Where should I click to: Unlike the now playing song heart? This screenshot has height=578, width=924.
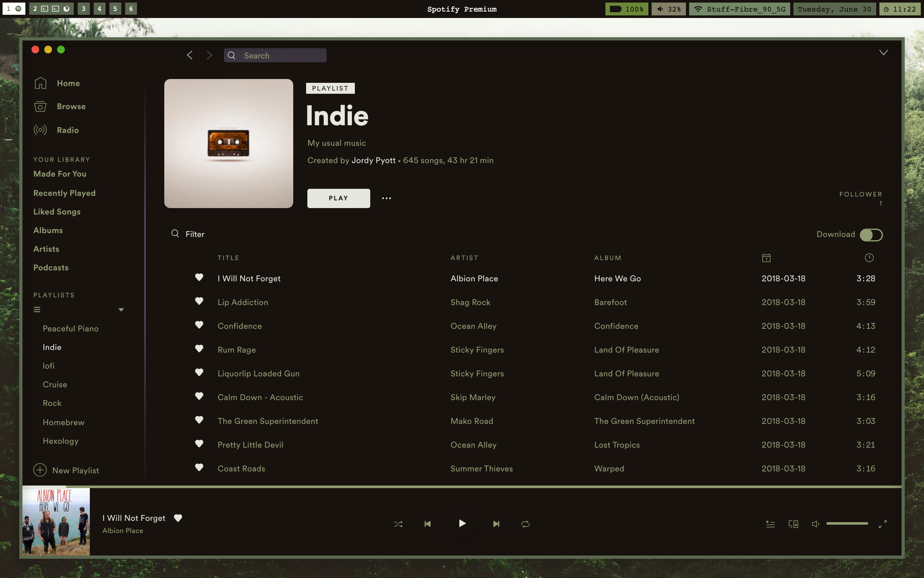coord(178,518)
